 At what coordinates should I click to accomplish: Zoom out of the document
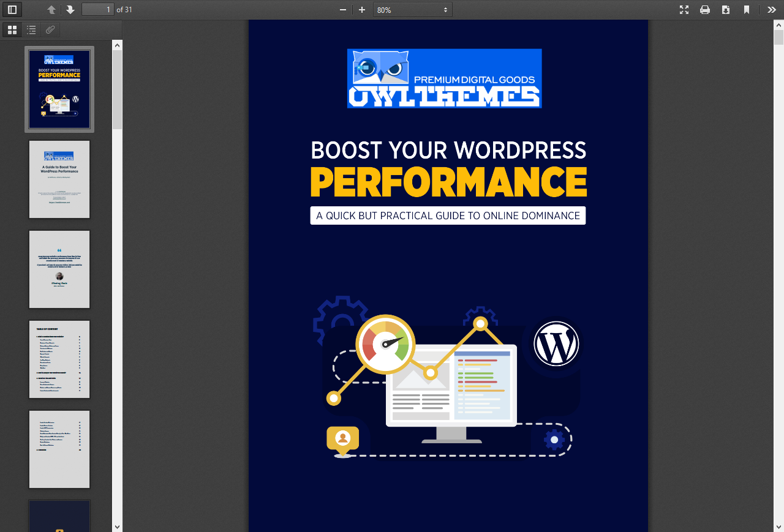(x=342, y=9)
